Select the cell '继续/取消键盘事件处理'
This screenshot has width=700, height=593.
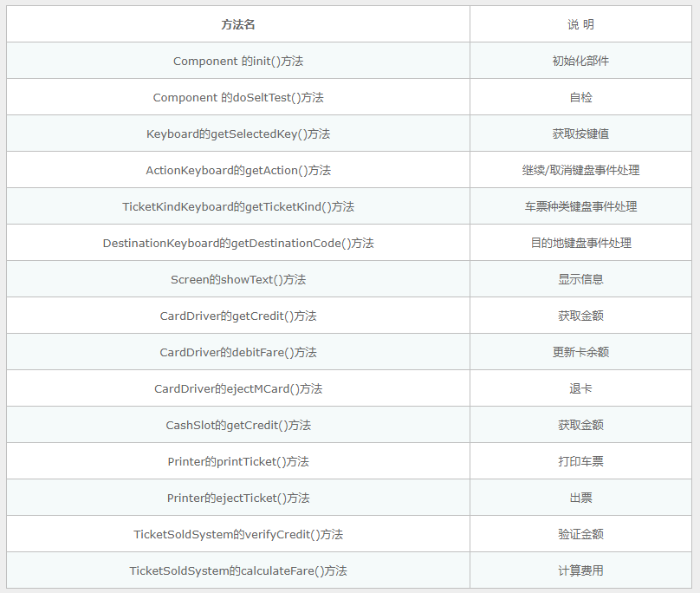coord(580,170)
